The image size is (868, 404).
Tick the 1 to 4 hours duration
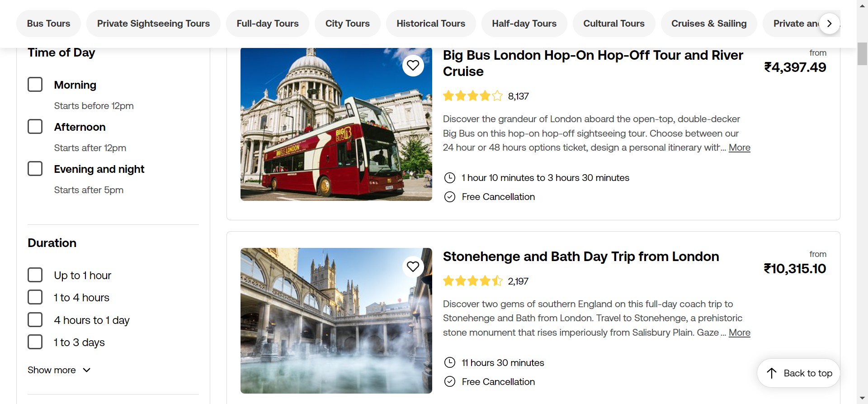pyautogui.click(x=35, y=297)
